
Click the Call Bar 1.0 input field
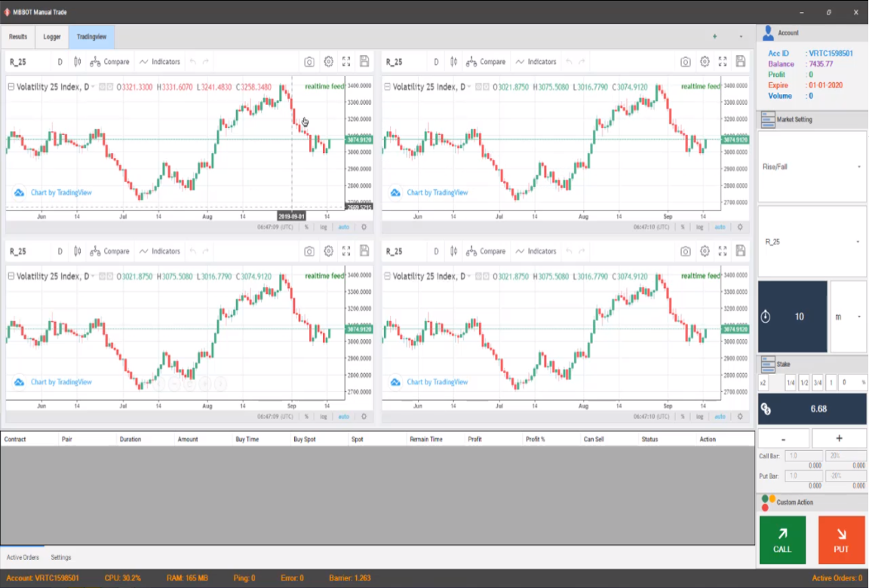(x=802, y=455)
